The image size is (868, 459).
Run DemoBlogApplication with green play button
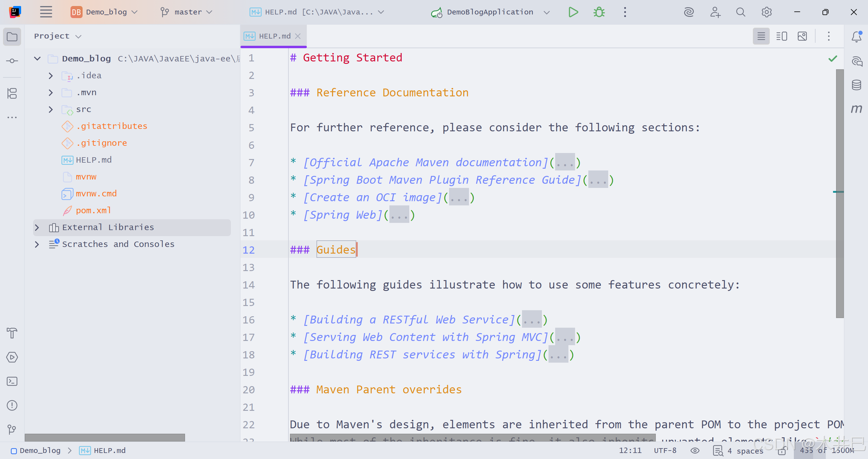pyautogui.click(x=573, y=12)
